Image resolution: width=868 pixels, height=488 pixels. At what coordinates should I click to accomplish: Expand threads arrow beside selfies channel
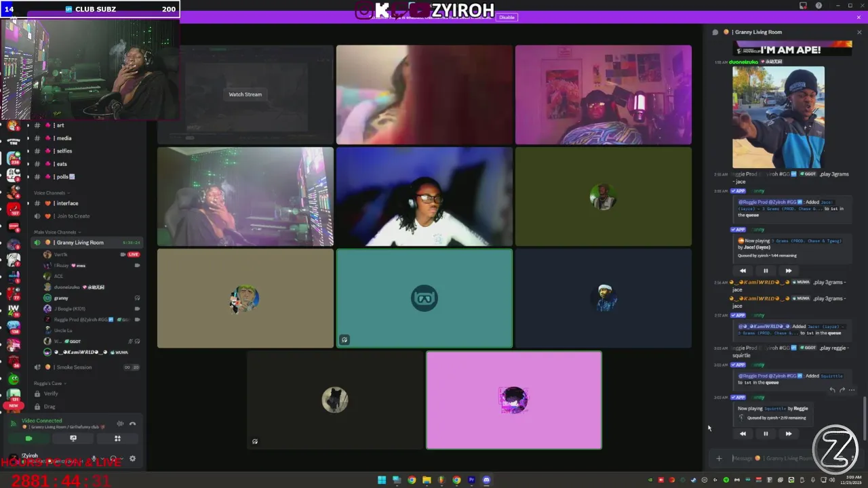(x=28, y=151)
